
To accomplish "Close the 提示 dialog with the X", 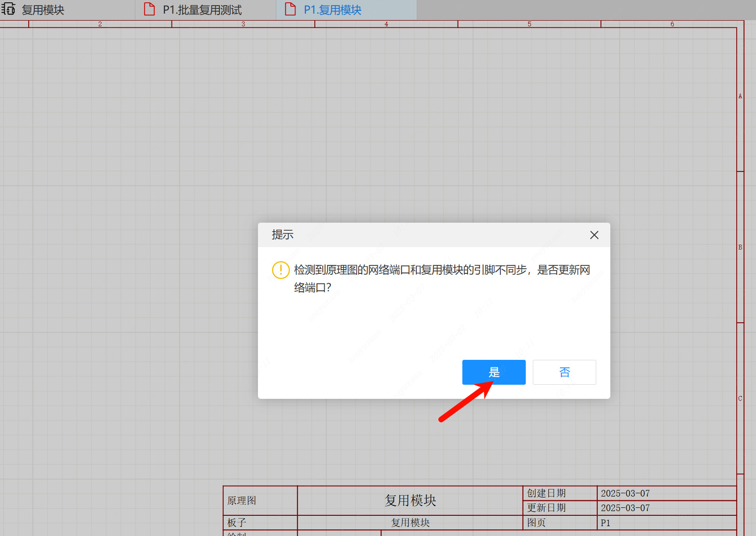I will [594, 235].
